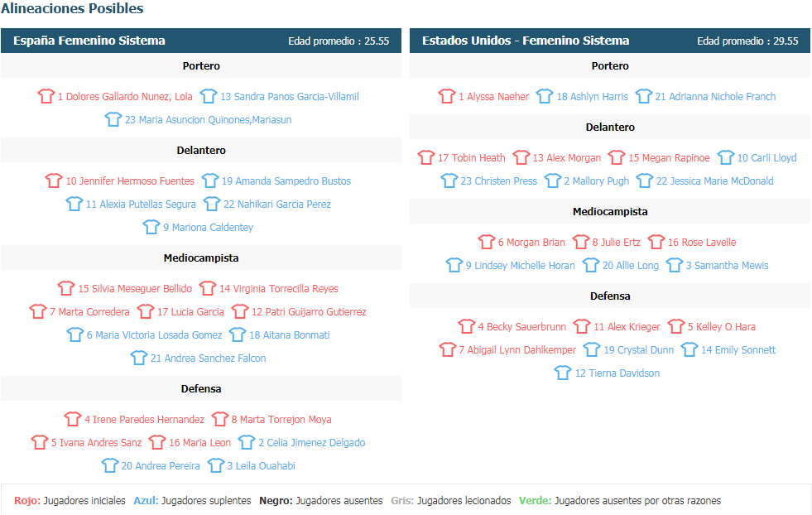Viewport: 812px width, 515px height.
Task: Open player 13 Alex Morgan
Action: [x=566, y=157]
